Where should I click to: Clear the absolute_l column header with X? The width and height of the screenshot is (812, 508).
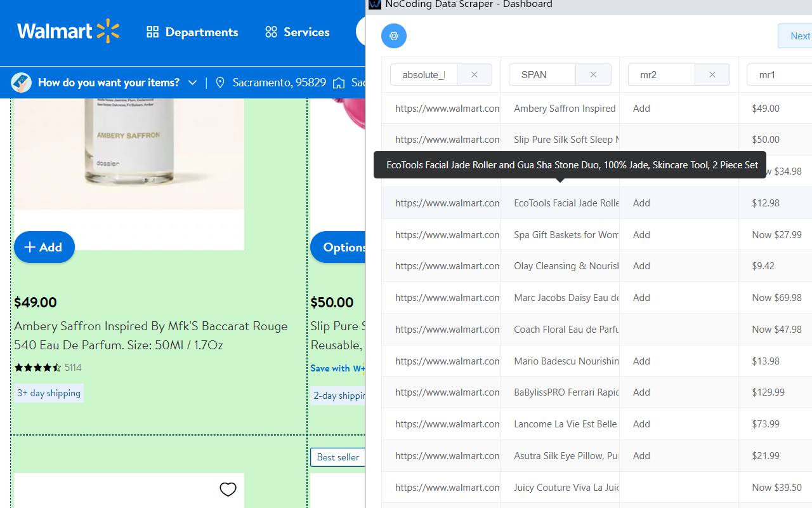[x=474, y=75]
